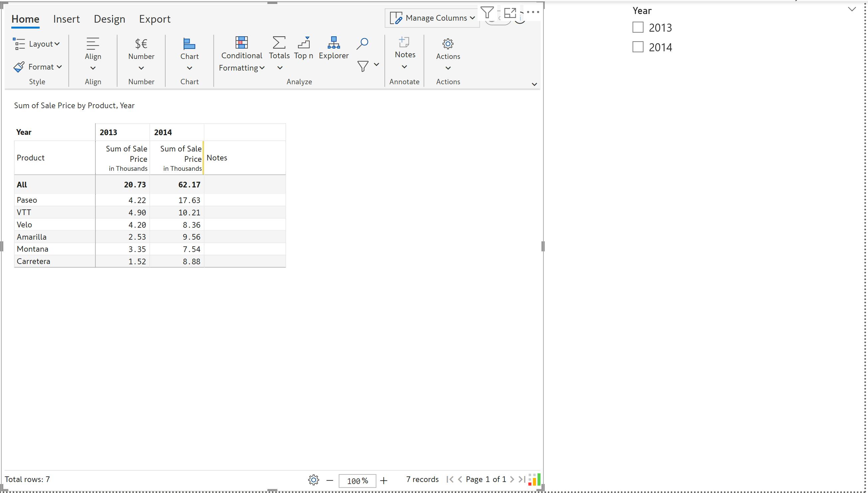Open the Actions gear icon
The image size is (868, 493).
coord(448,44)
